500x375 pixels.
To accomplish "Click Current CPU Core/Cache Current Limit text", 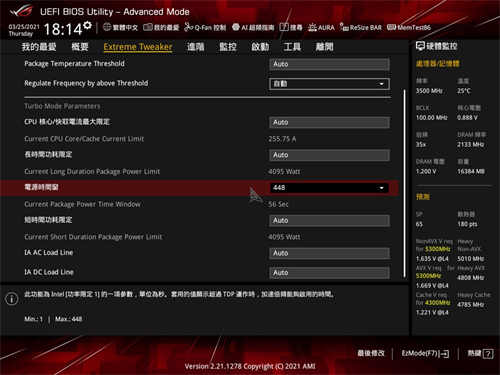I will 84,139.
